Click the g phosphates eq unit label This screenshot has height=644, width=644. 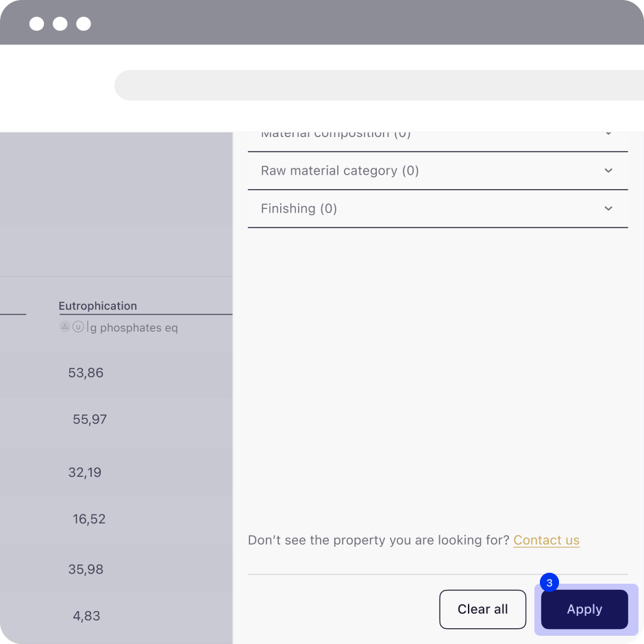(x=134, y=327)
